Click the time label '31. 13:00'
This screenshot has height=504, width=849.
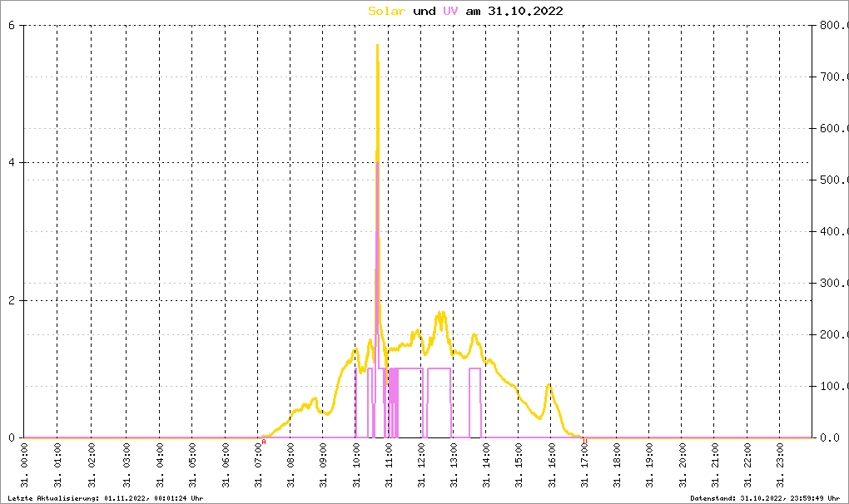454,466
